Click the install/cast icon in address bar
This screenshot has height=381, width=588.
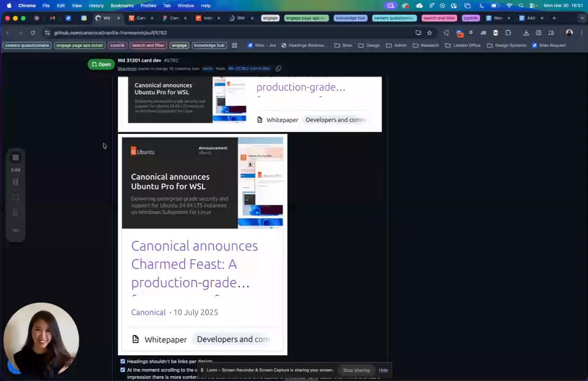tap(418, 33)
